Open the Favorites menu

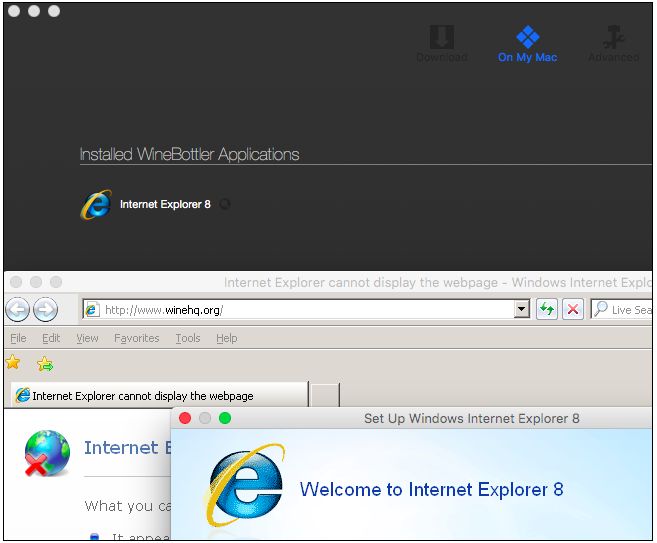tap(136, 338)
